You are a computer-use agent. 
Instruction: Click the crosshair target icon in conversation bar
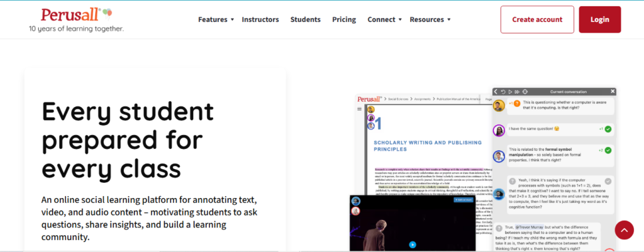pos(525,92)
